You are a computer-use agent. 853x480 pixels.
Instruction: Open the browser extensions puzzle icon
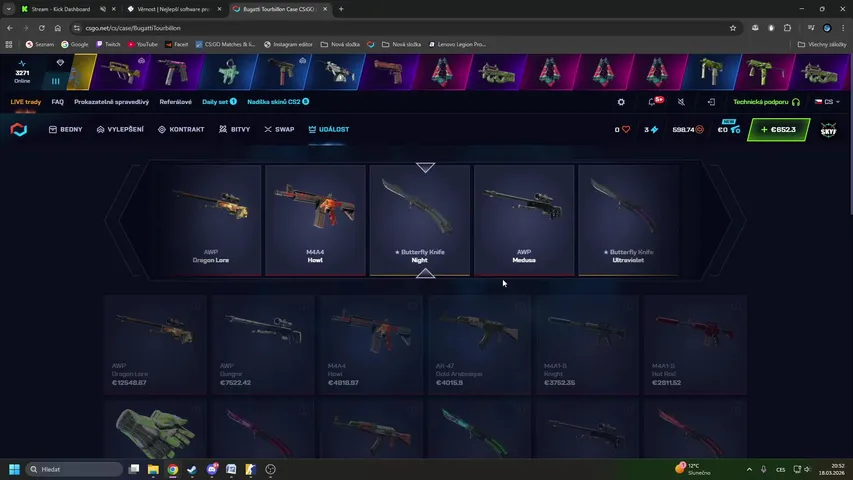tap(787, 28)
